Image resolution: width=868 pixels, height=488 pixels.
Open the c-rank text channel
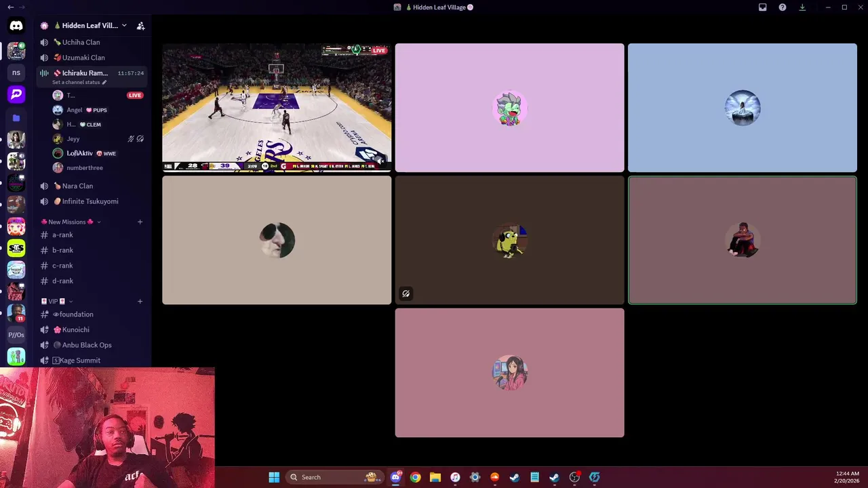(90, 266)
